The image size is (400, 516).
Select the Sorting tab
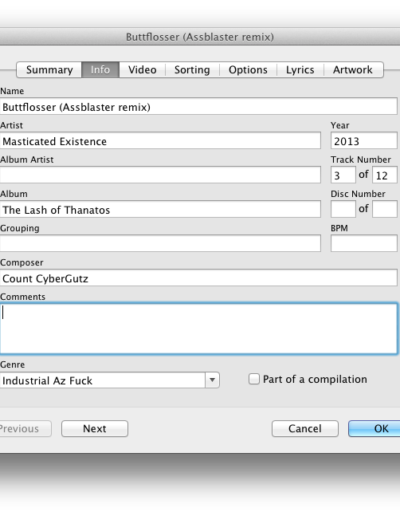[x=192, y=70]
